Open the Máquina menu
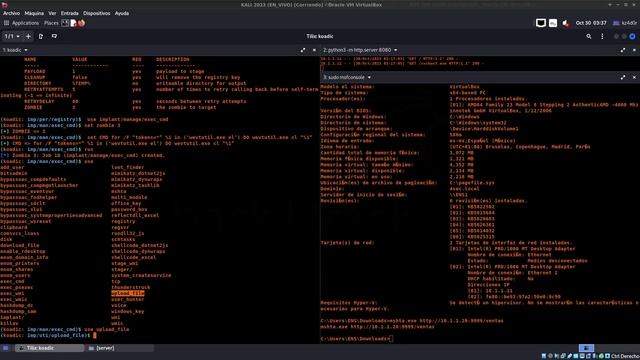 click(34, 13)
